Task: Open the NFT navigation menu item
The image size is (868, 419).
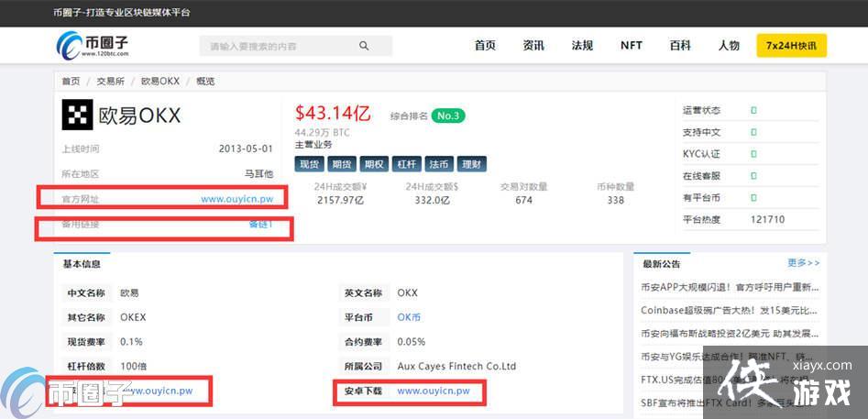Action: pos(631,46)
